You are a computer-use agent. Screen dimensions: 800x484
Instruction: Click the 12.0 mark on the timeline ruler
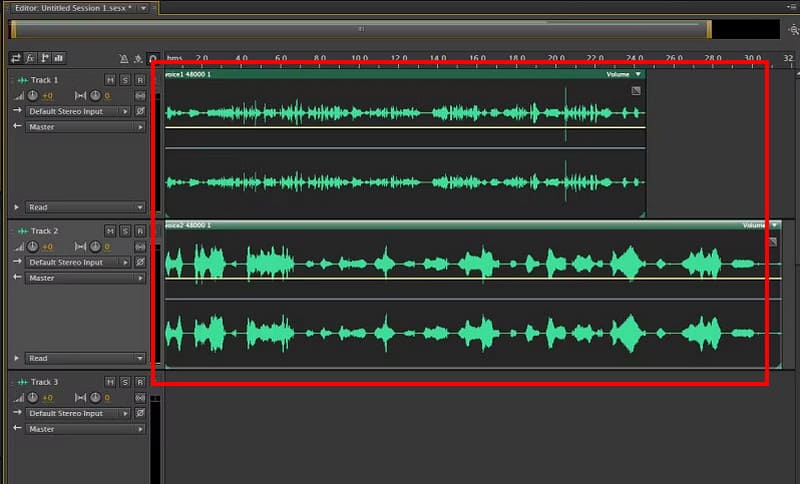tap(399, 58)
